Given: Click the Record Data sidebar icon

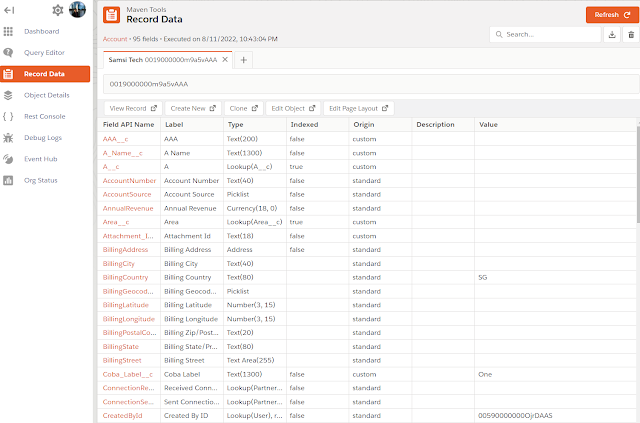Looking at the screenshot, I should 8,74.
